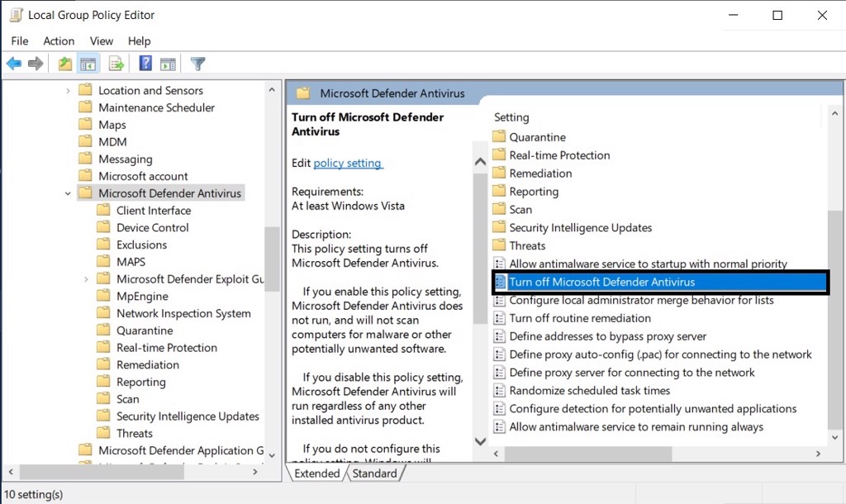Click policy icon beside Randomize scheduled task times

pyautogui.click(x=500, y=390)
